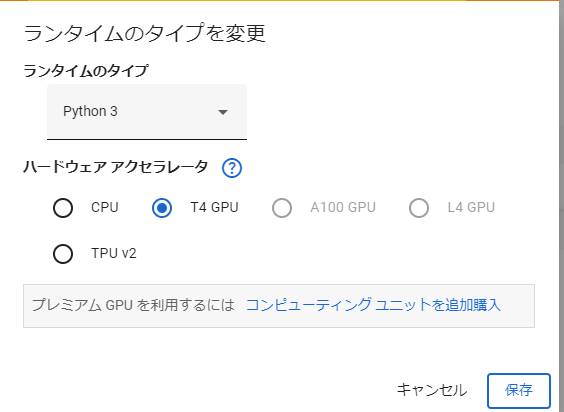The height and width of the screenshot is (412, 564).
Task: Click the ランタイムのタイプ section label
Action: coord(86,71)
